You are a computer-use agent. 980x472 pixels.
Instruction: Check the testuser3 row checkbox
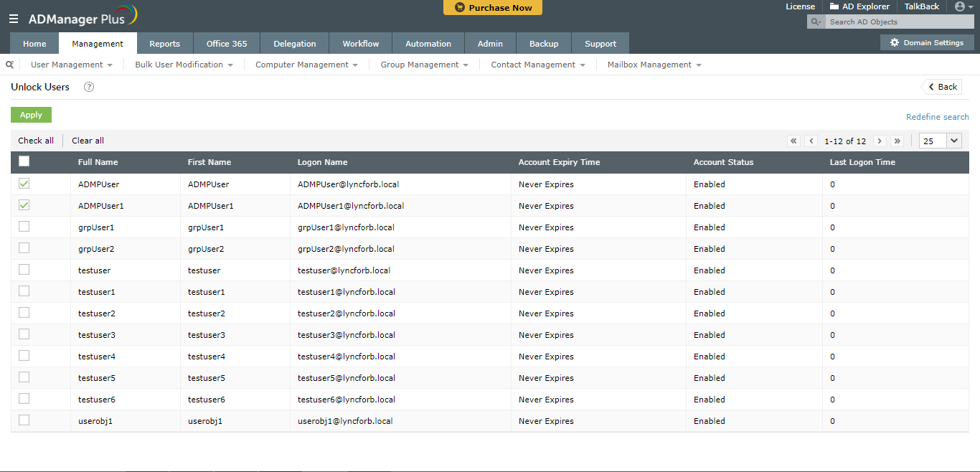24,334
